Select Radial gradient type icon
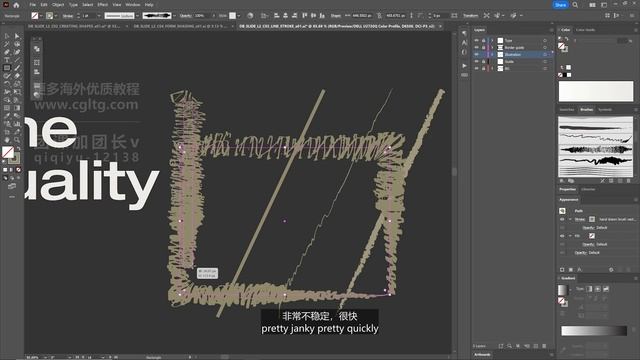 point(598,289)
